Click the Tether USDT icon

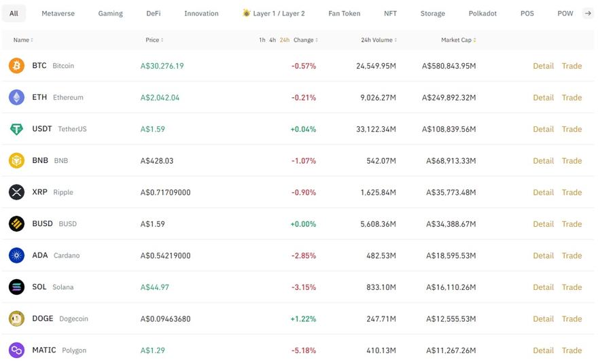[16, 129]
